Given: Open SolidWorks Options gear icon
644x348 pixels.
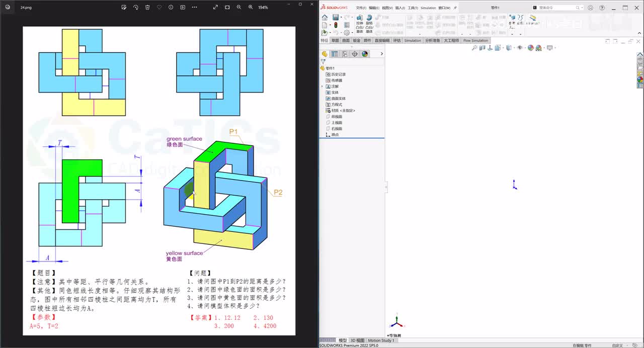Looking at the screenshot, I should (x=346, y=33).
